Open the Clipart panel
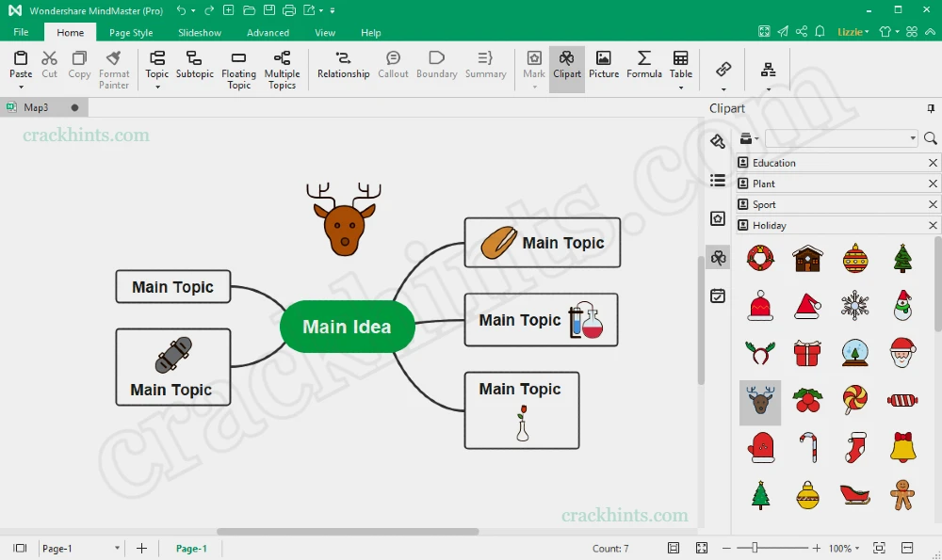This screenshot has width=942, height=560. (x=566, y=66)
